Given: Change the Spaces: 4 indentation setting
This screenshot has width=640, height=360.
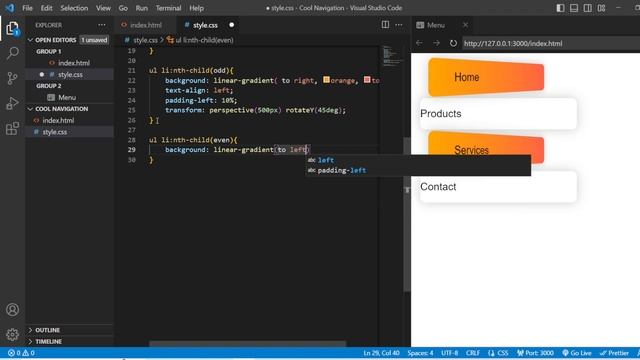Looking at the screenshot, I should [x=420, y=353].
